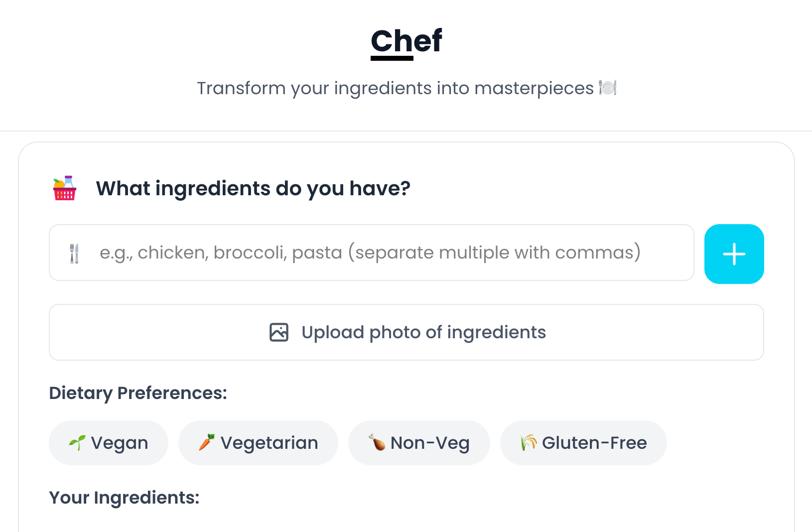812x532 pixels.
Task: Enable the Vegetarian preference label
Action: (x=270, y=443)
